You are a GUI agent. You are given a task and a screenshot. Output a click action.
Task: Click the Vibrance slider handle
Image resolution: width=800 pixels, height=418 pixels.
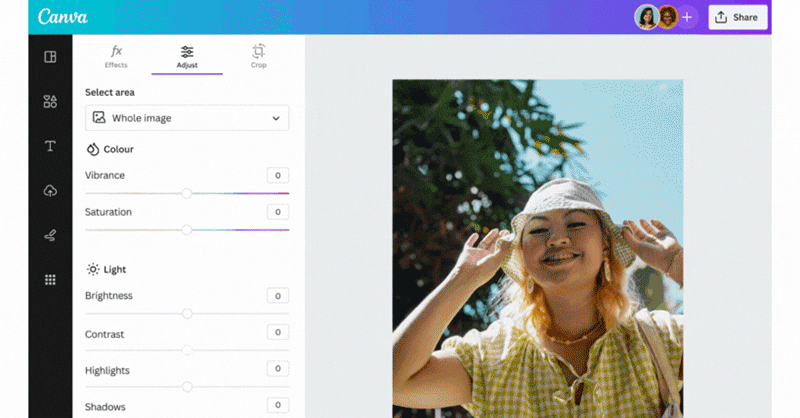tap(187, 193)
